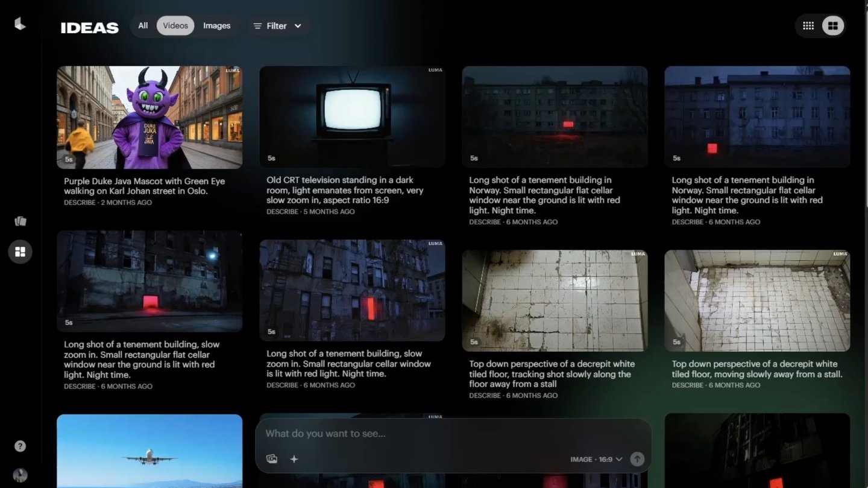Switch to small grid view
868x488 pixels.
tap(808, 26)
